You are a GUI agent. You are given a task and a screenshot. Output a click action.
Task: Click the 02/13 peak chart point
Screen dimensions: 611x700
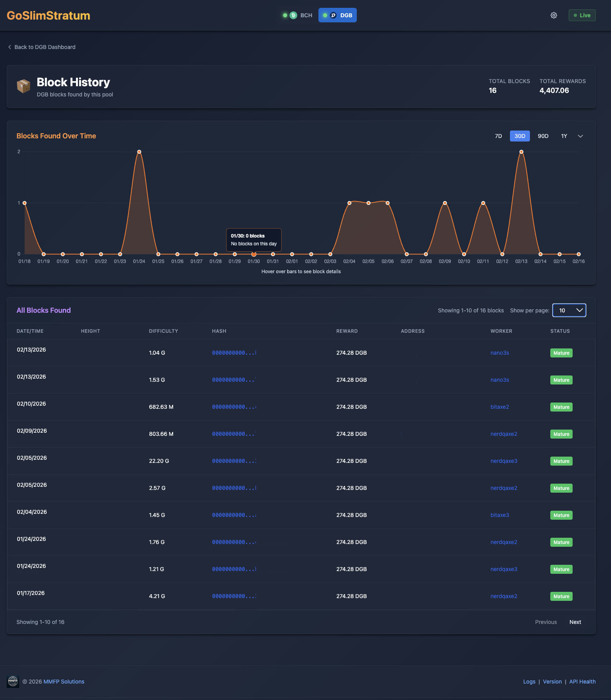click(521, 152)
